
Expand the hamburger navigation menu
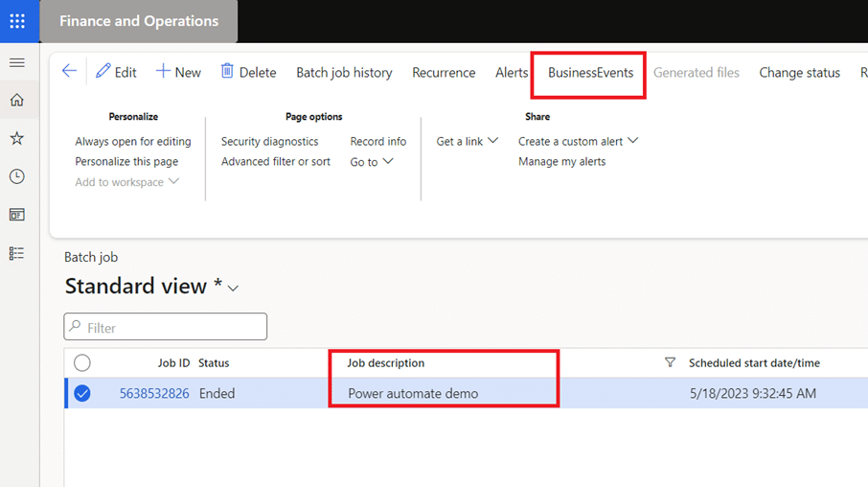(x=17, y=62)
